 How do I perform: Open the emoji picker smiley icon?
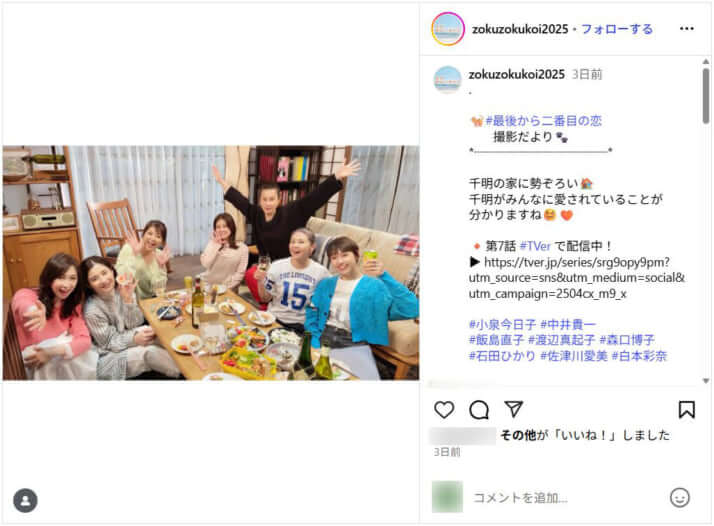pyautogui.click(x=680, y=497)
